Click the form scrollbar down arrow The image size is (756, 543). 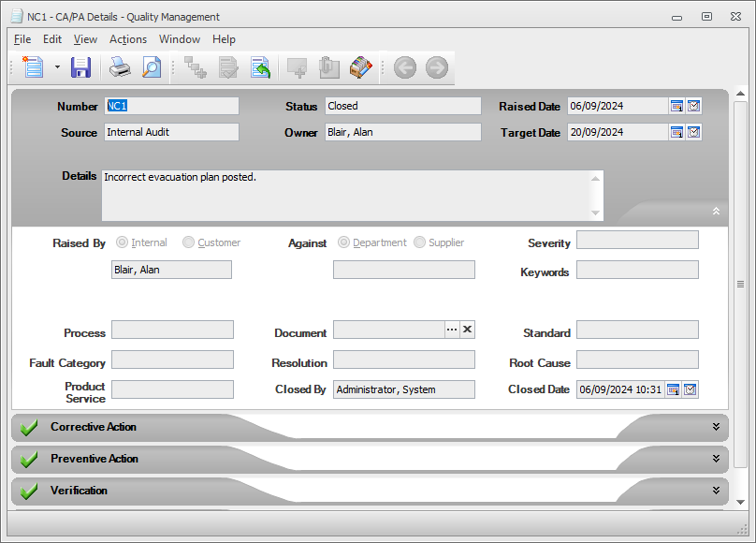[x=741, y=502]
